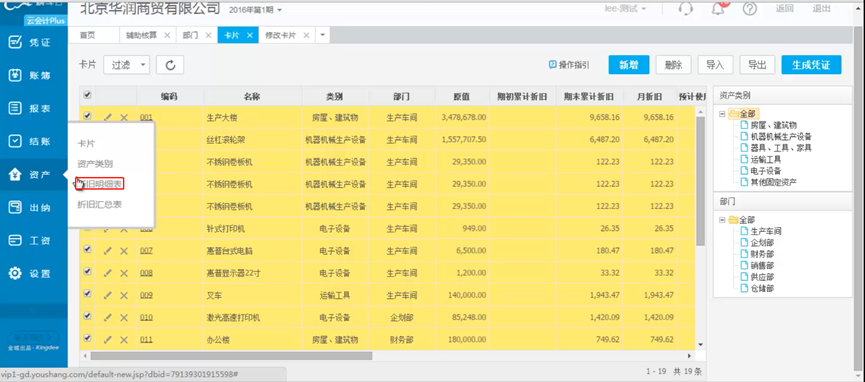The height and width of the screenshot is (382, 865).
Task: Toggle the select-all checkbox in table header
Action: [87, 95]
